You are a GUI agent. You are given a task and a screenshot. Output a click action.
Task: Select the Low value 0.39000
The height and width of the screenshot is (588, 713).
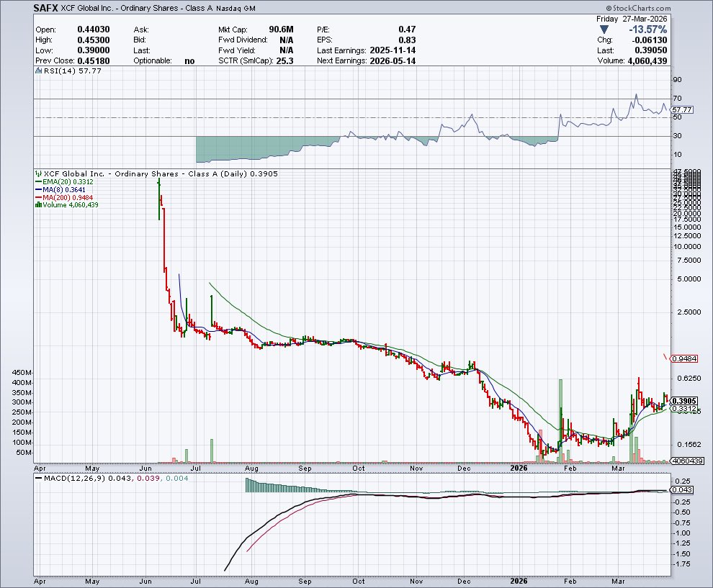pos(93,50)
